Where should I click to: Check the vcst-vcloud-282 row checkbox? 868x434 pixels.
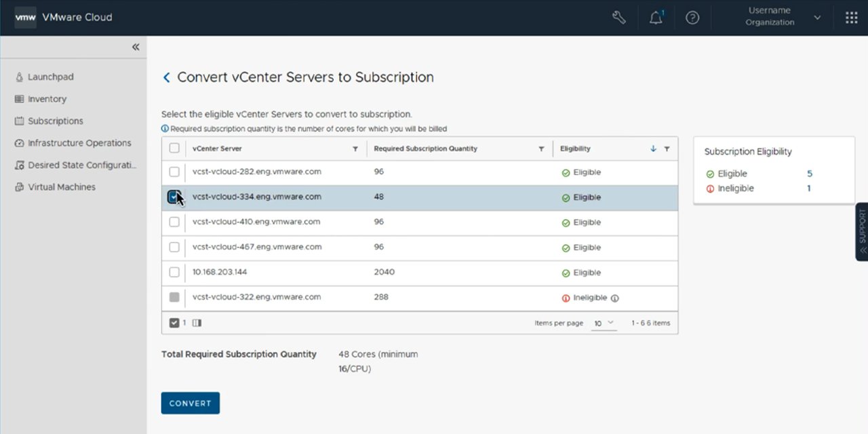coord(174,172)
